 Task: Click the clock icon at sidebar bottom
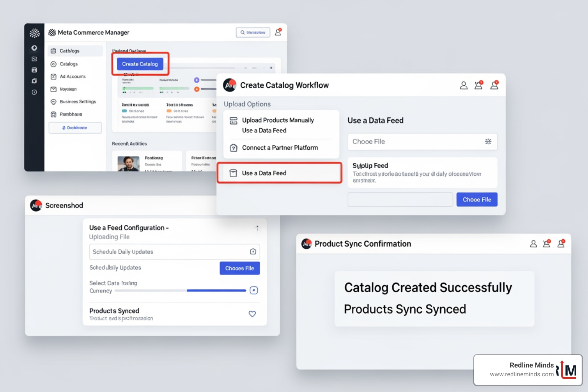click(x=34, y=92)
